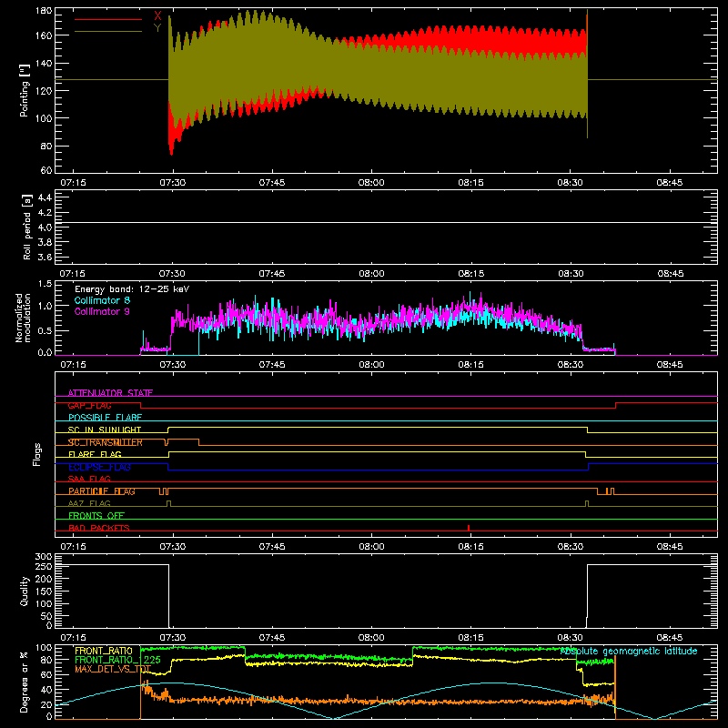The height and width of the screenshot is (728, 728).
Task: Click the 'SC_IN_SUNLIGHT' flag label
Action: tap(105, 430)
